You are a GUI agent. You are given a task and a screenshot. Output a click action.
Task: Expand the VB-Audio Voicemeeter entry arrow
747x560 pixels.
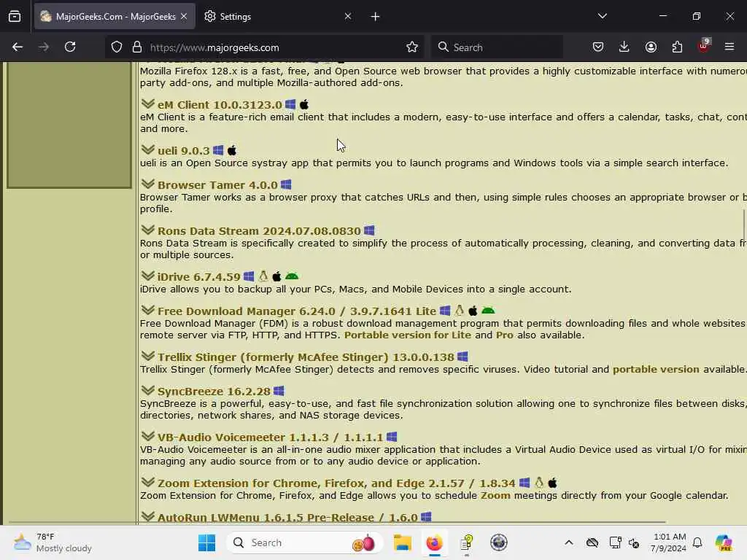pyautogui.click(x=147, y=436)
